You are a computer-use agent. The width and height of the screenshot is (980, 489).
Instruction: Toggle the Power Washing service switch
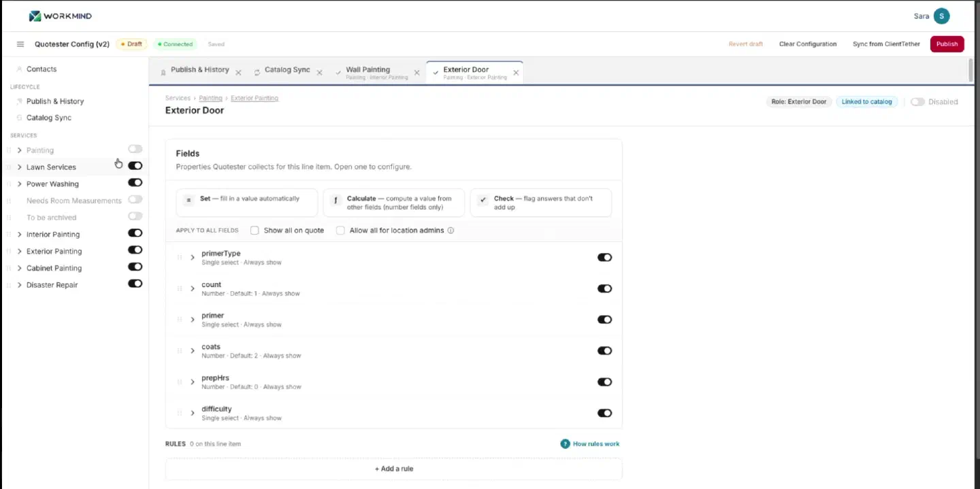(135, 183)
